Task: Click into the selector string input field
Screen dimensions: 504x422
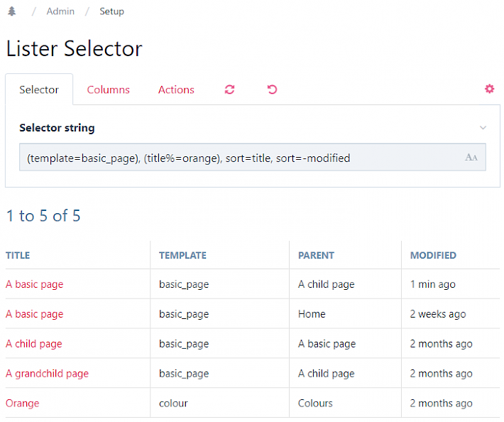Action: click(253, 157)
